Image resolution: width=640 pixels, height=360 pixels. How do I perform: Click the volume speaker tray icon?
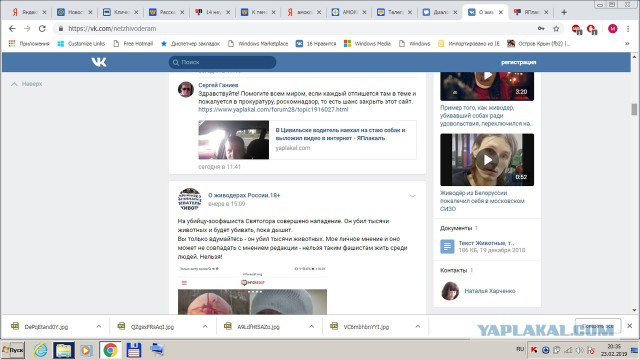pos(579,350)
